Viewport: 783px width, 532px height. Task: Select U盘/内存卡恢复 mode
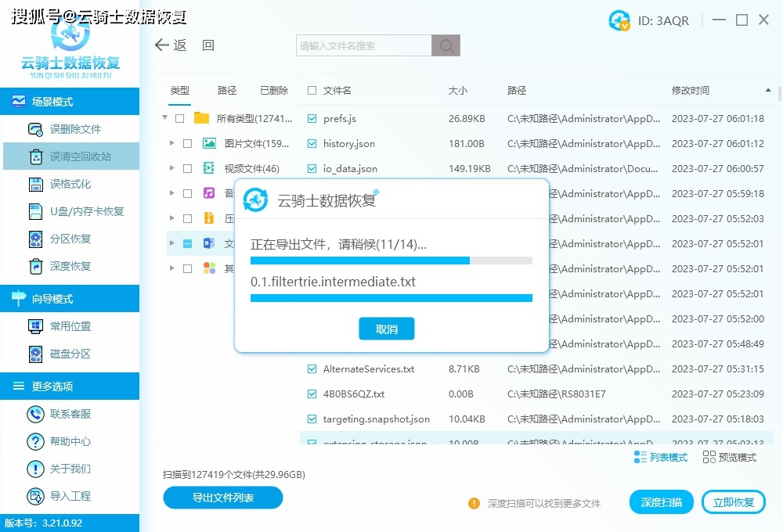point(70,211)
